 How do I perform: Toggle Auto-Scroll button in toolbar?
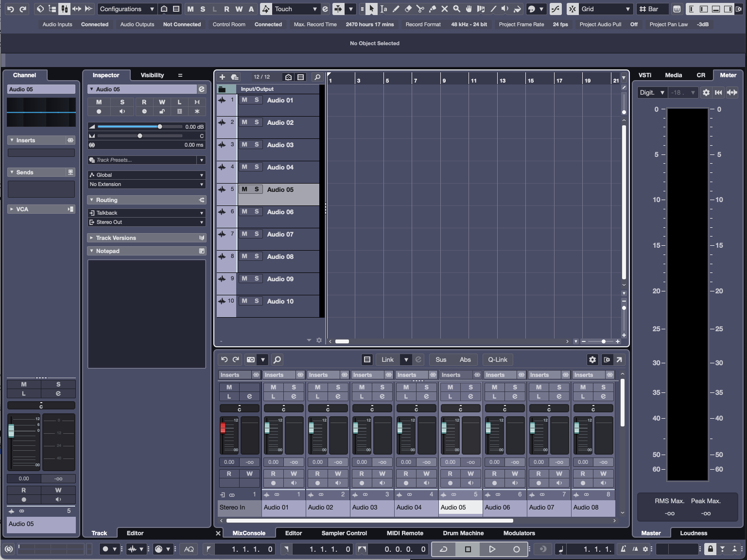338,9
